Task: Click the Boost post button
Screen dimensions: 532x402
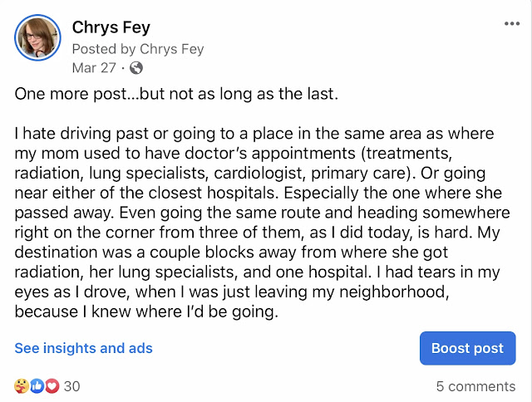Action: (467, 348)
